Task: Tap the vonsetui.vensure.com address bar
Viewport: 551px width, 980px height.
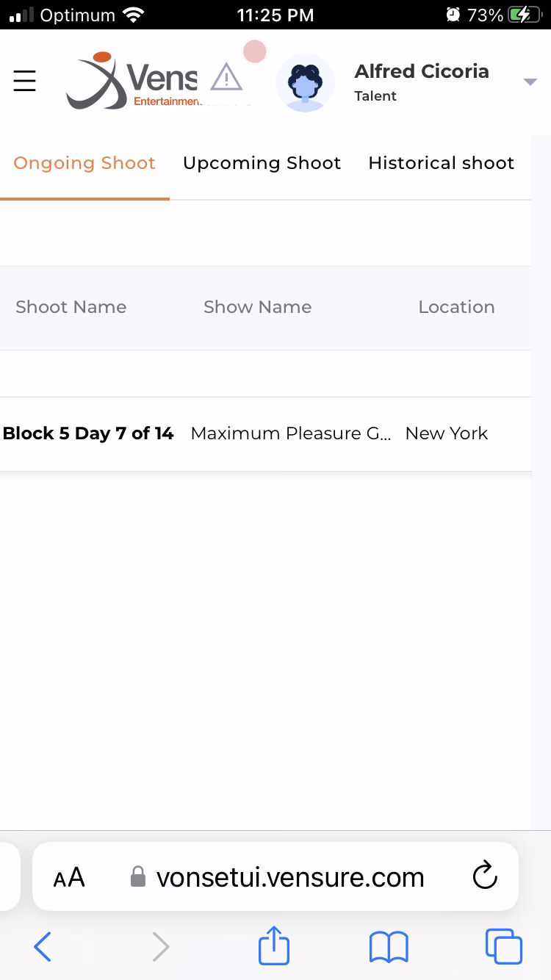Action: 290,877
